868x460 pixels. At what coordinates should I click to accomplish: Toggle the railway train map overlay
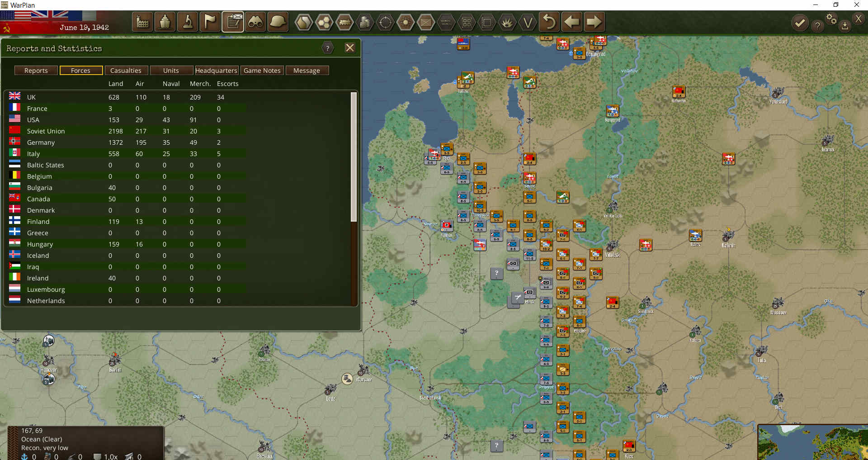pyautogui.click(x=344, y=22)
